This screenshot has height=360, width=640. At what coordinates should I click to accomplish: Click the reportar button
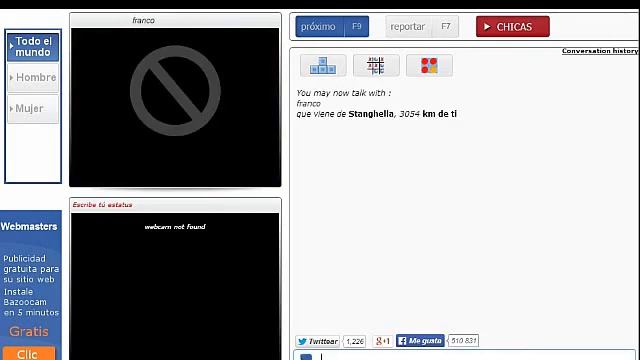[408, 27]
